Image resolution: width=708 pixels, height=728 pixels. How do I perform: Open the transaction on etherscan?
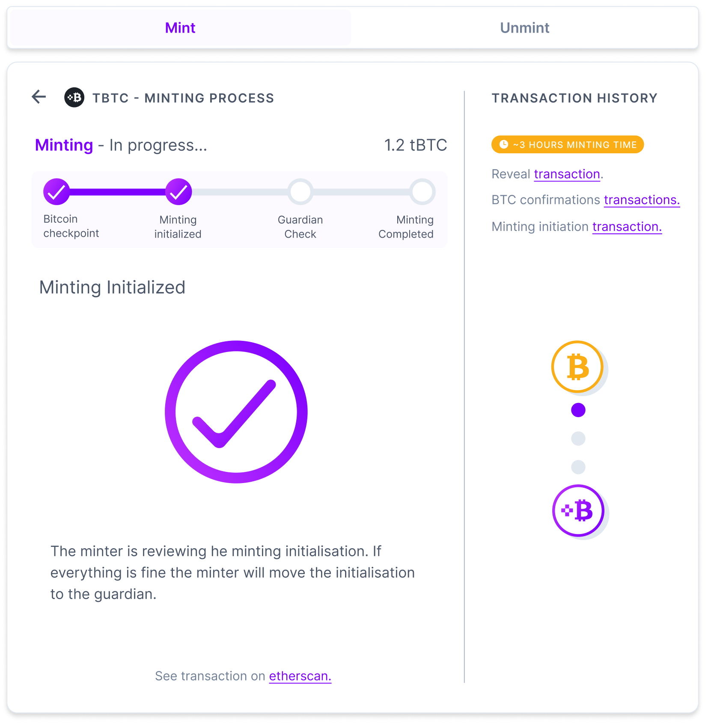300,676
